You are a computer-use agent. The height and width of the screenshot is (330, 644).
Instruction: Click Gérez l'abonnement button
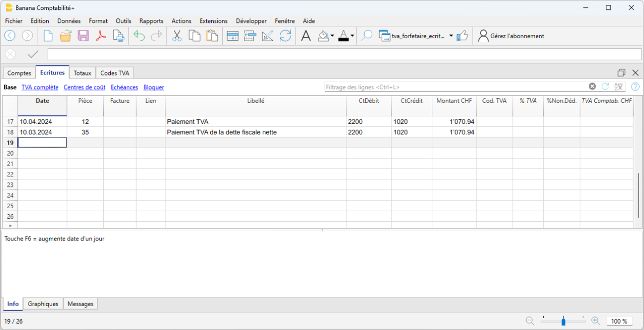point(511,36)
